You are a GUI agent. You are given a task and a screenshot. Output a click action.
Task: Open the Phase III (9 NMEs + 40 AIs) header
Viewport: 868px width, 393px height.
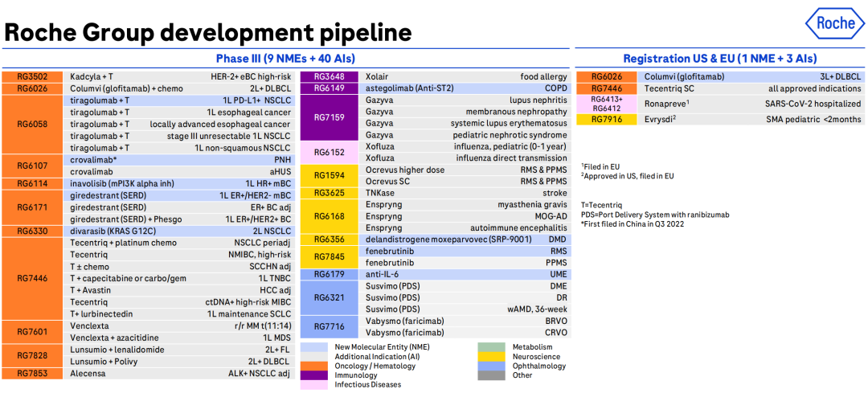pyautogui.click(x=285, y=59)
